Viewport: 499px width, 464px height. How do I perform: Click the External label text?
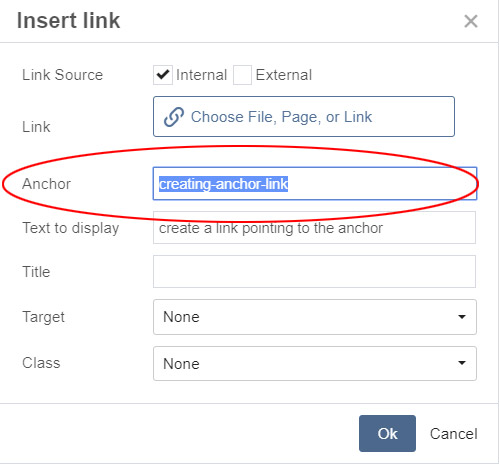[x=284, y=75]
